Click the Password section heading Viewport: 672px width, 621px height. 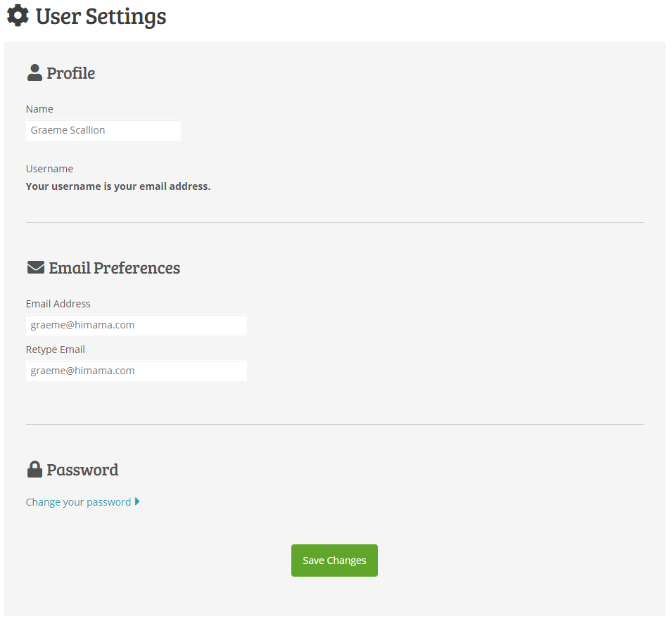coord(82,470)
